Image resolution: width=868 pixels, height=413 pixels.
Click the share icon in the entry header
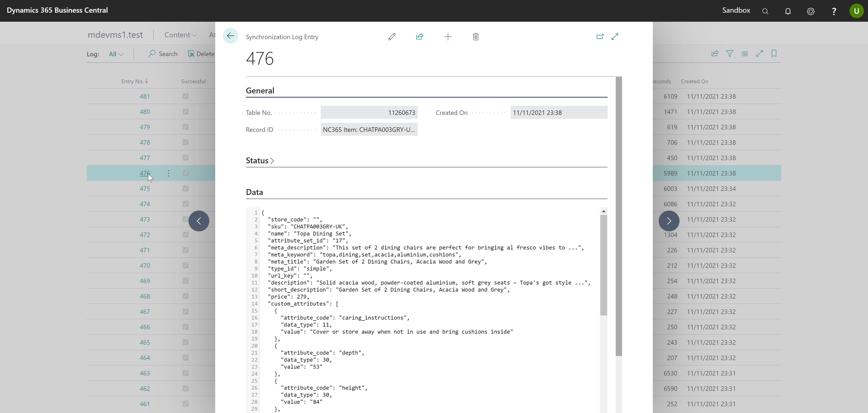pos(420,36)
